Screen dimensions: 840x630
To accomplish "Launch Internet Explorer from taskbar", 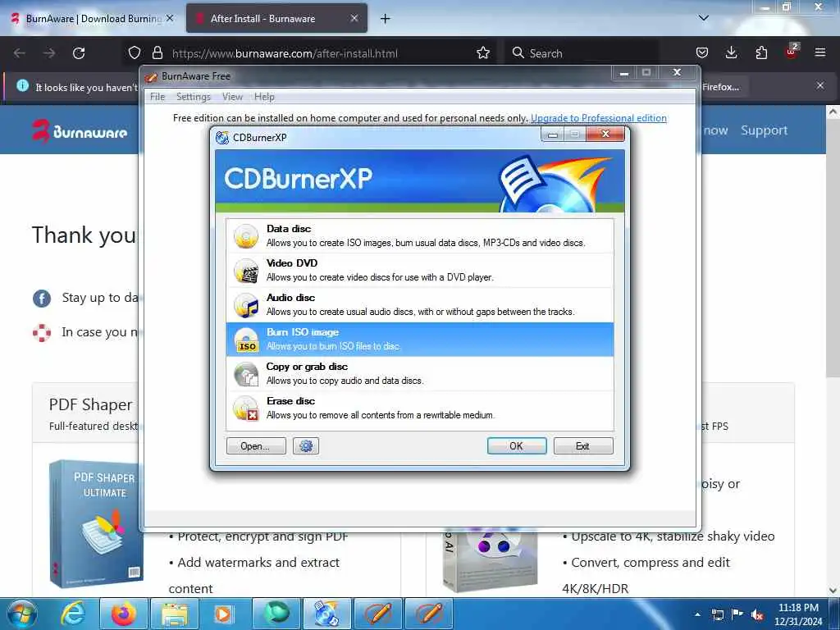I will 72,614.
